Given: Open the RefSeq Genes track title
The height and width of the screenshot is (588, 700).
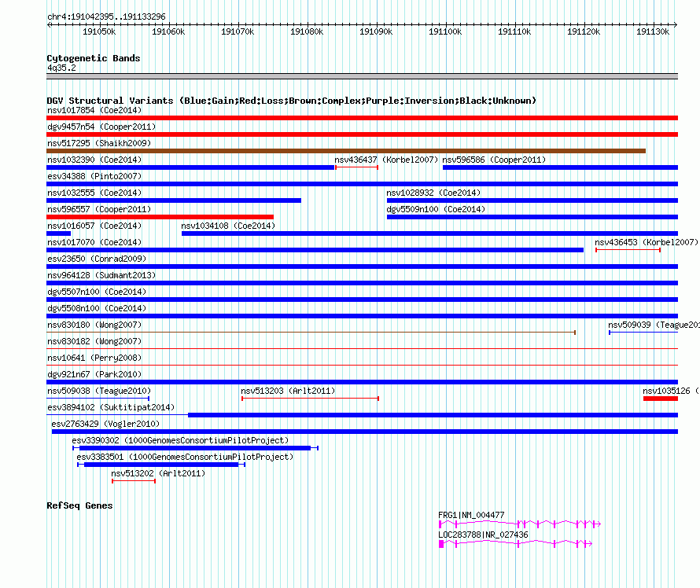Looking at the screenshot, I should click(80, 505).
